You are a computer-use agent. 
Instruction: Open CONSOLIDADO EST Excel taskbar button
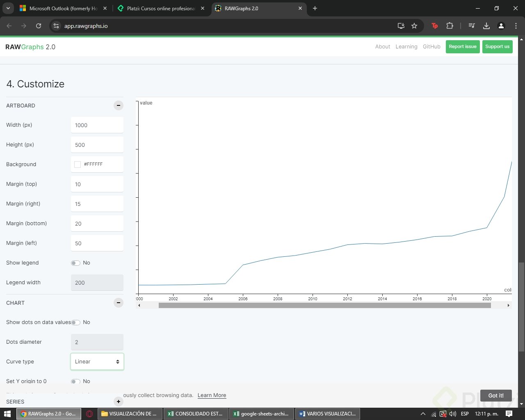pyautogui.click(x=196, y=414)
